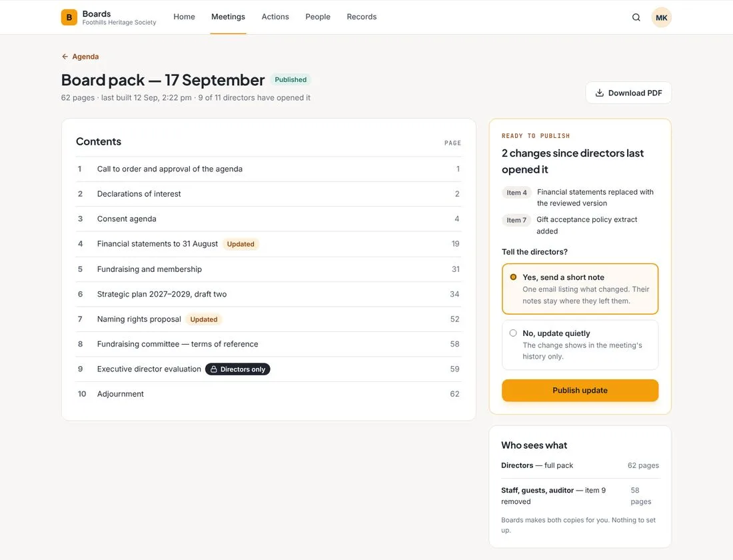Screen dimensions: 733x560
Task: Click the Published status badge
Action: (x=291, y=79)
